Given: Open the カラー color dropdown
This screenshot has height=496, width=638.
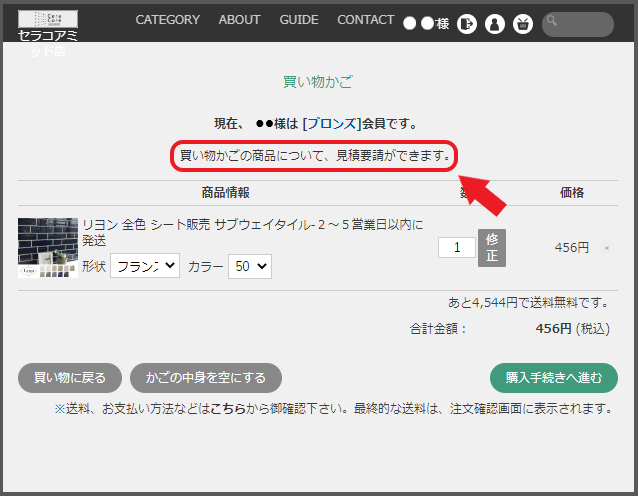Looking at the screenshot, I should coord(249,266).
